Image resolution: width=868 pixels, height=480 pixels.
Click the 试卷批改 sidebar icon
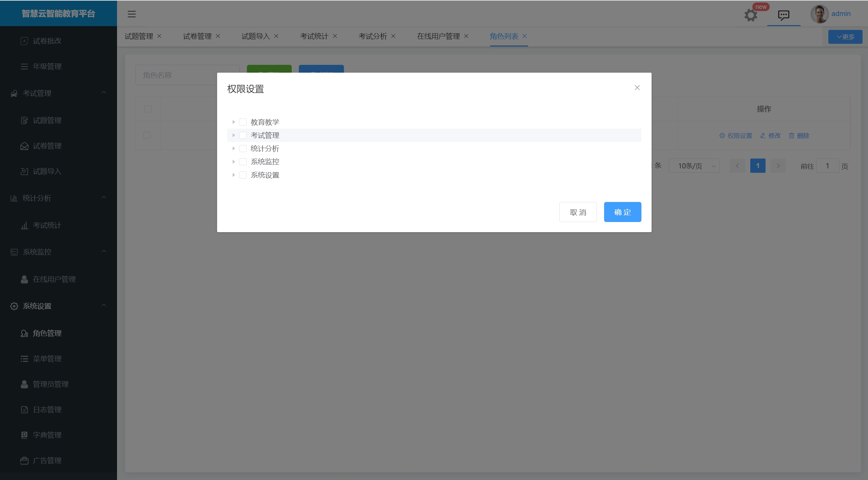point(24,41)
